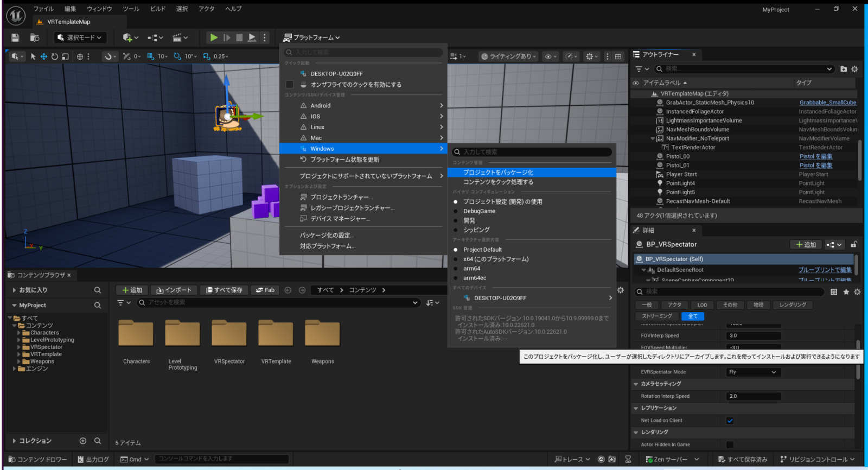Image resolution: width=868 pixels, height=470 pixels.
Task: Open the Cinematics clapperboard dropdown
Action: pos(180,37)
